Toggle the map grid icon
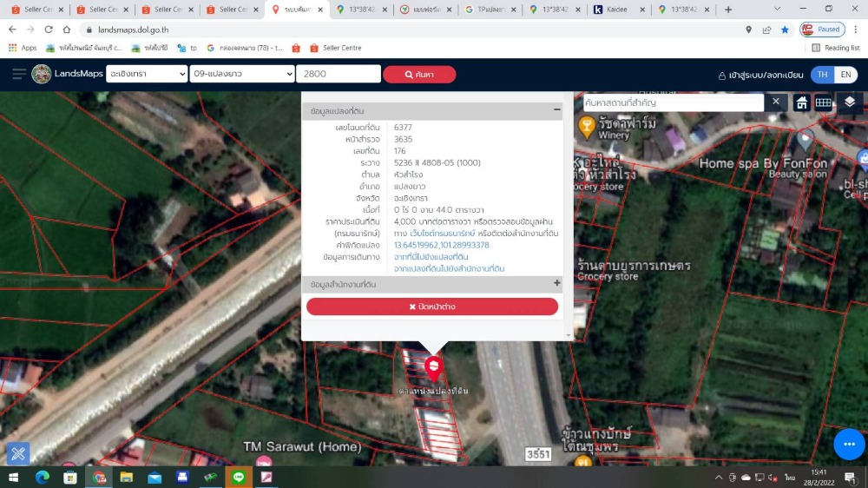The width and height of the screenshot is (868, 488). click(823, 102)
